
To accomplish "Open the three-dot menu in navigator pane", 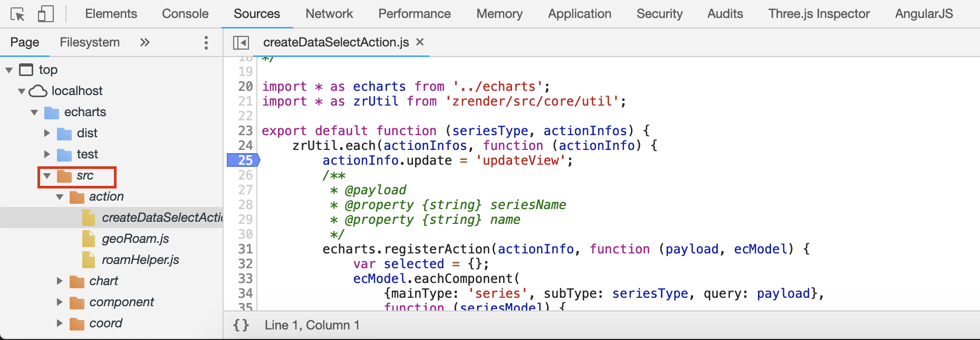I will tap(206, 43).
